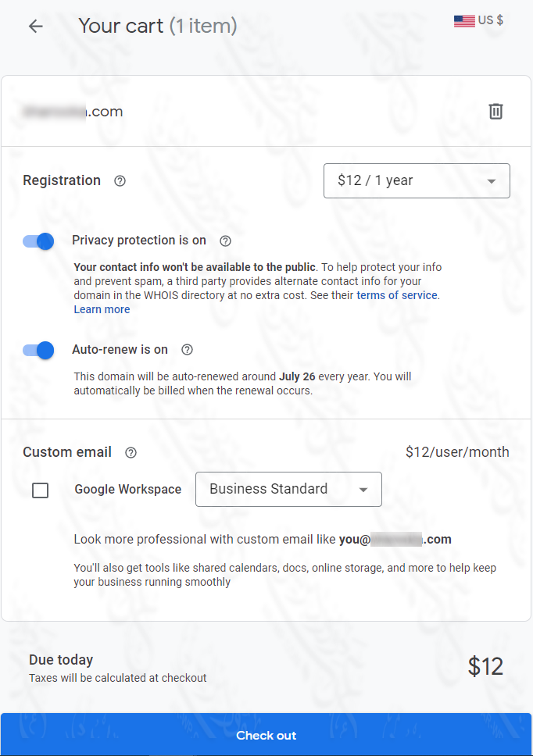This screenshot has height=756, width=533.
Task: Open the terms of service link
Action: coord(398,295)
